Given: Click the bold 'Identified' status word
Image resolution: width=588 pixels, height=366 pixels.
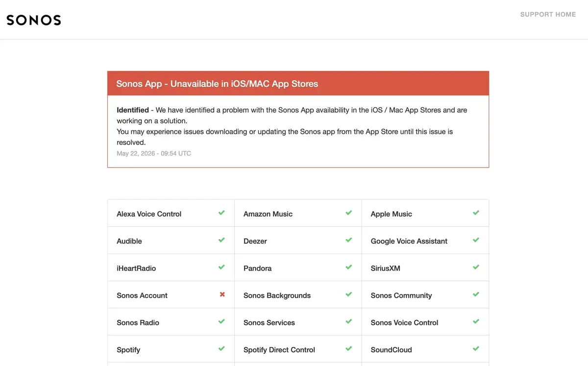Looking at the screenshot, I should 133,110.
